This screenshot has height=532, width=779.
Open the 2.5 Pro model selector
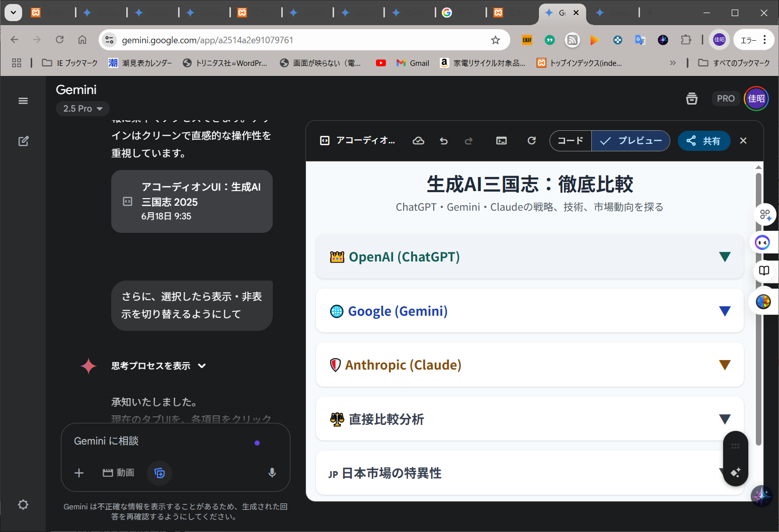(x=83, y=109)
